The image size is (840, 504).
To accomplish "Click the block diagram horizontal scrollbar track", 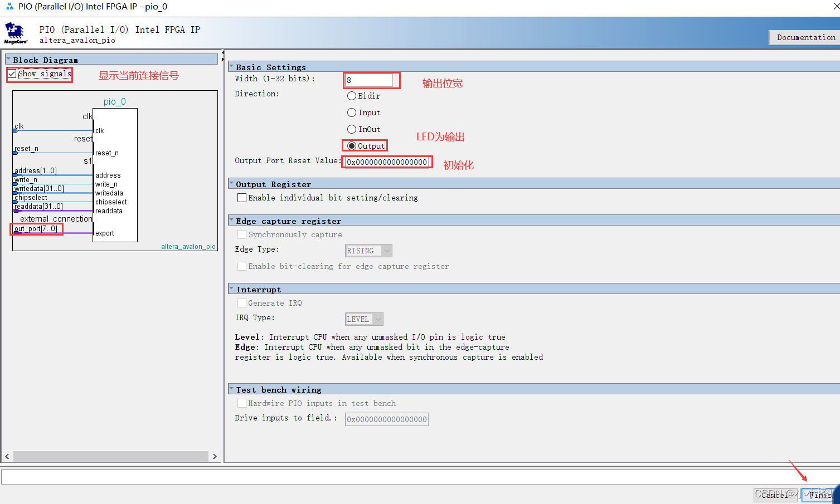I will 111,456.
